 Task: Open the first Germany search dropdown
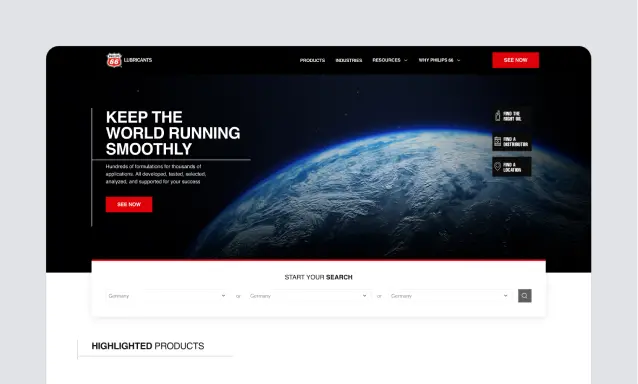[167, 296]
